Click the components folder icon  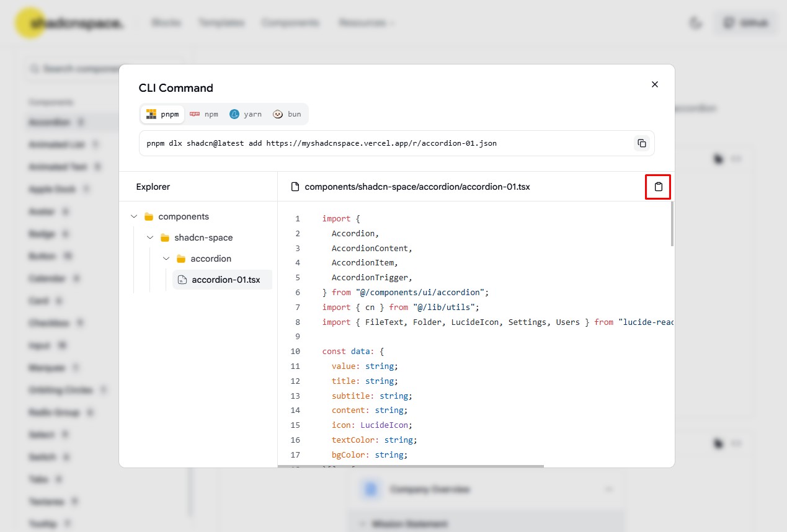point(149,216)
